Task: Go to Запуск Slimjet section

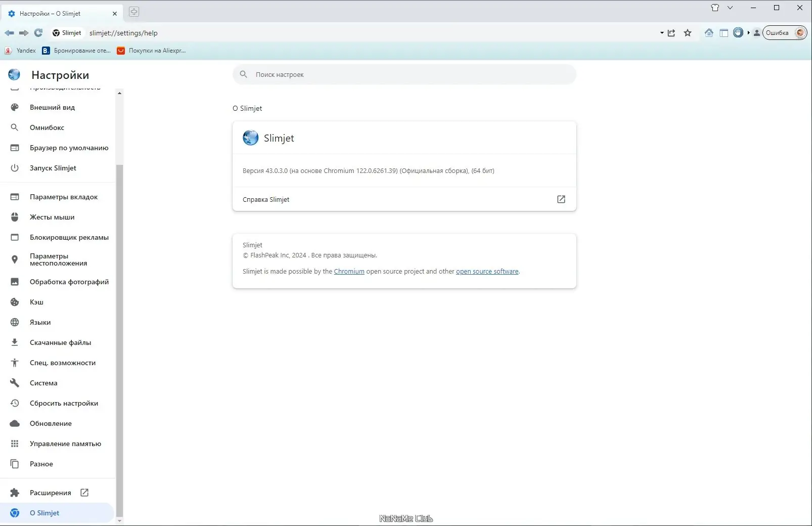Action: pos(58,168)
